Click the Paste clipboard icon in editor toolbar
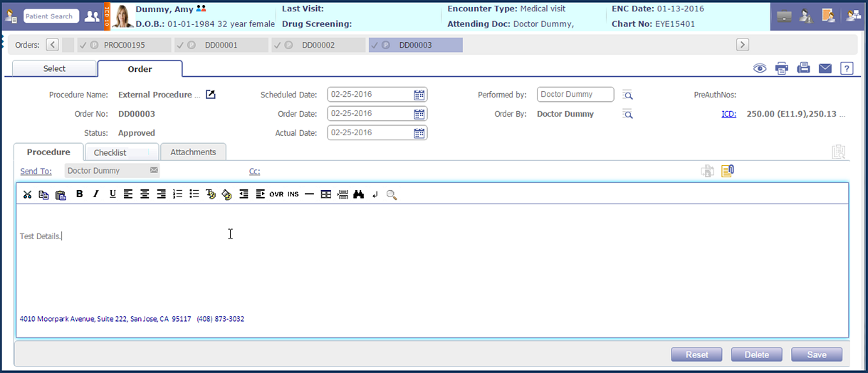 (x=61, y=194)
